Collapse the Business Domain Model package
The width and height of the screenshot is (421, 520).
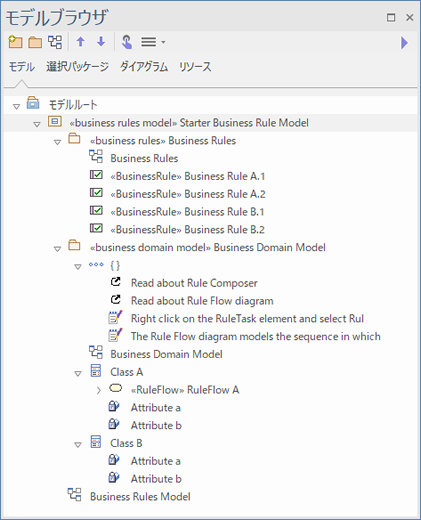[57, 249]
